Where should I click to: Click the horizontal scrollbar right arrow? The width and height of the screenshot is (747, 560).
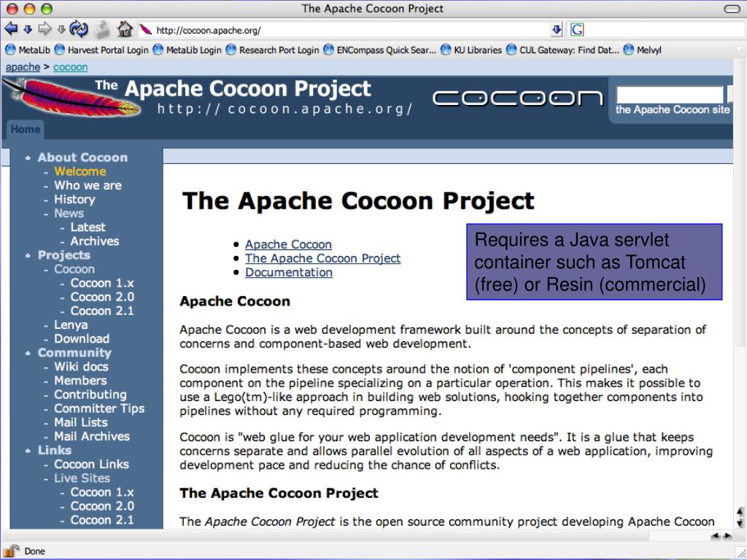[x=728, y=536]
